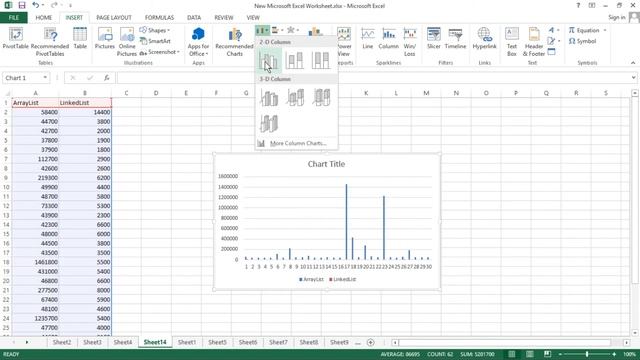The width and height of the screenshot is (640, 360).
Task: Switch to Page Break Preview view
Action: [547, 354]
